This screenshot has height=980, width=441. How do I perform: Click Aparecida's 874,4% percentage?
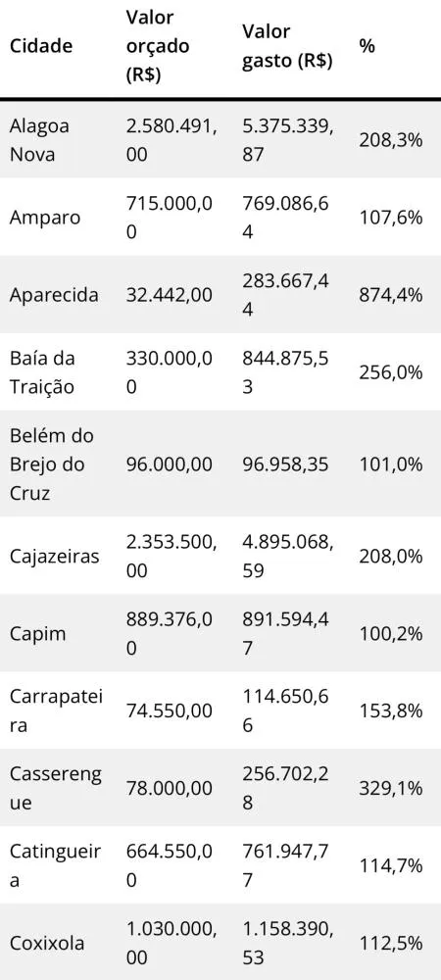coord(391,294)
